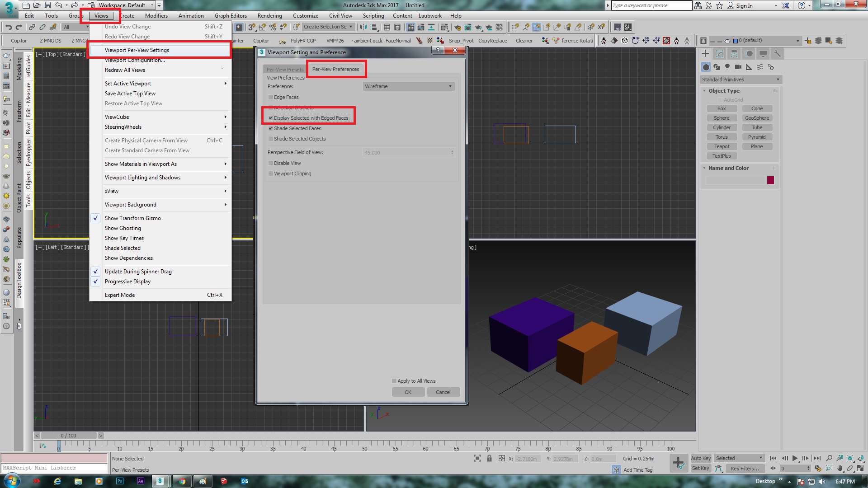The image size is (868, 488).
Task: Click the Utilities wrench panel icon
Action: [x=777, y=54]
